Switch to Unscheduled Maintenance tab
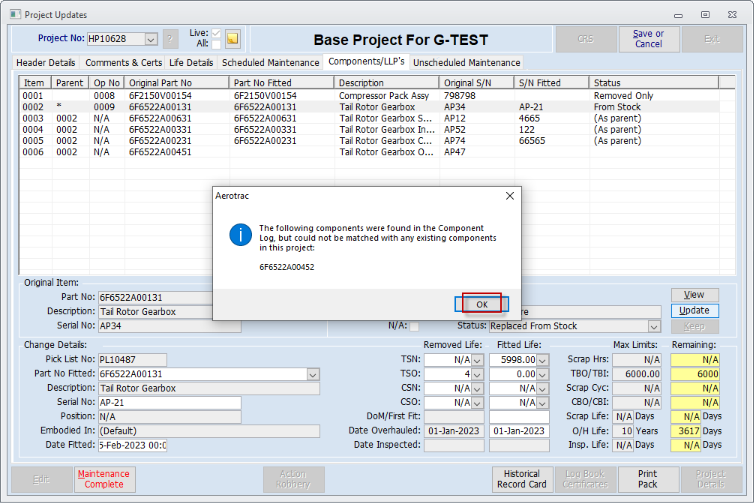This screenshot has height=503, width=754. click(466, 63)
